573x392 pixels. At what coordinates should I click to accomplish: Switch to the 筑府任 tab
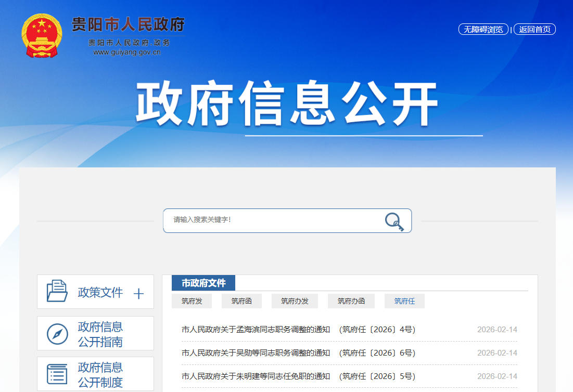(404, 301)
